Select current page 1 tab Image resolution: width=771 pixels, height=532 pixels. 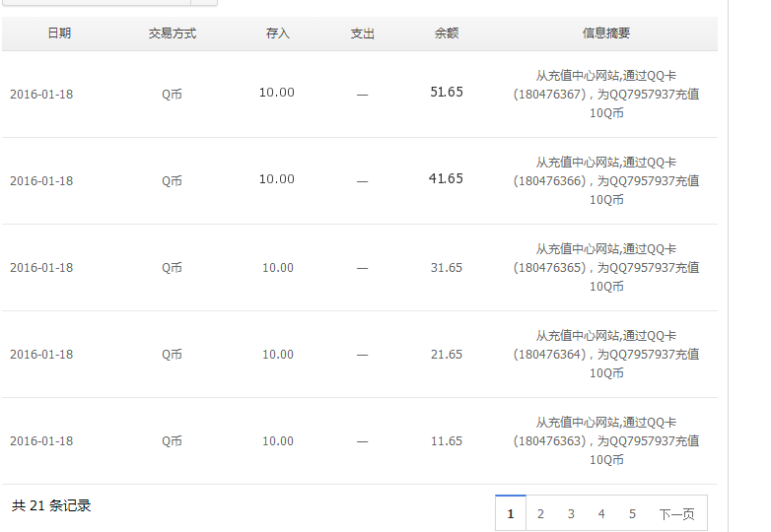click(x=511, y=513)
